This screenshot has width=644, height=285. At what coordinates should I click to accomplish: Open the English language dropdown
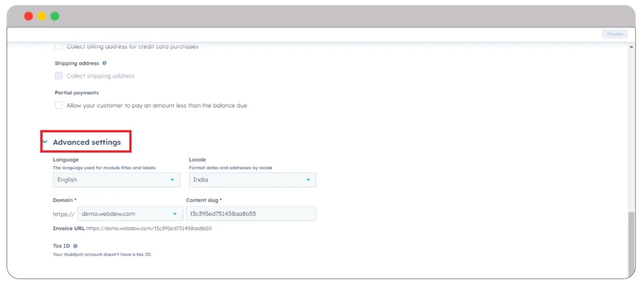[116, 180]
